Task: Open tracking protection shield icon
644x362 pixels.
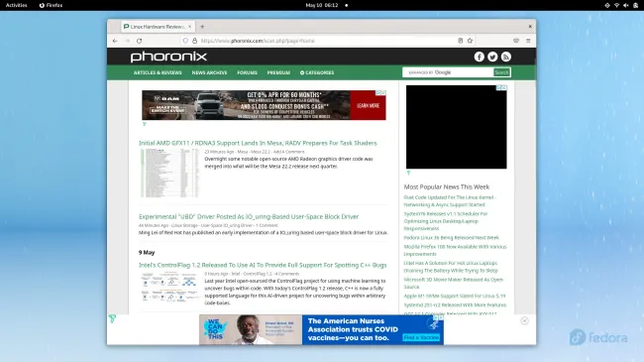Action: pos(185,41)
